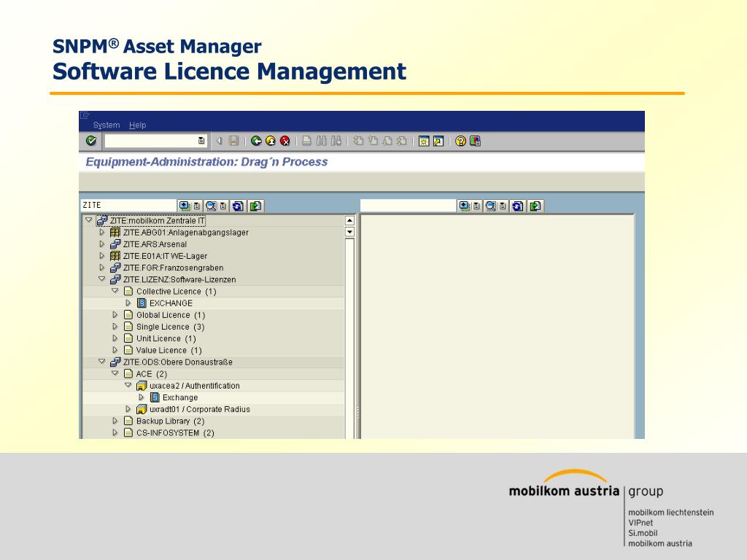This screenshot has height=560, width=747.
Task: Click the red Cancel icon
Action: pos(285,141)
